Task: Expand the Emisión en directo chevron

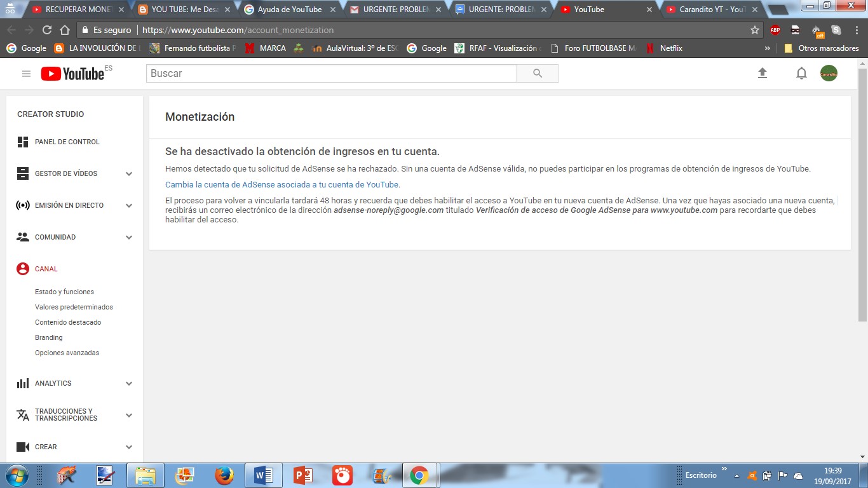Action: pos(129,205)
